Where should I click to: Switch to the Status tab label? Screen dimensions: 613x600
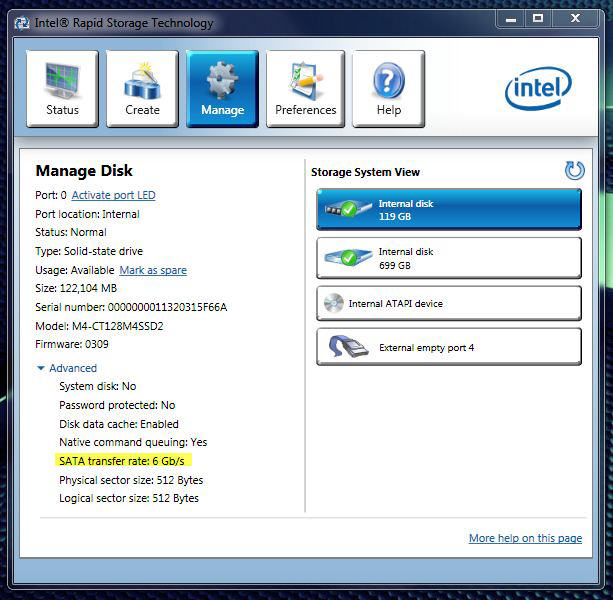click(x=63, y=110)
